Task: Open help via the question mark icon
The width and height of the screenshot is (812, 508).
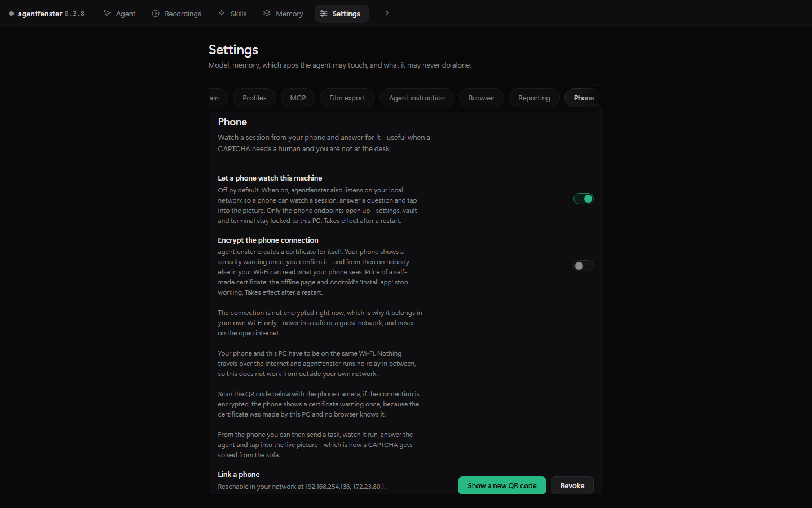Action: (x=387, y=14)
